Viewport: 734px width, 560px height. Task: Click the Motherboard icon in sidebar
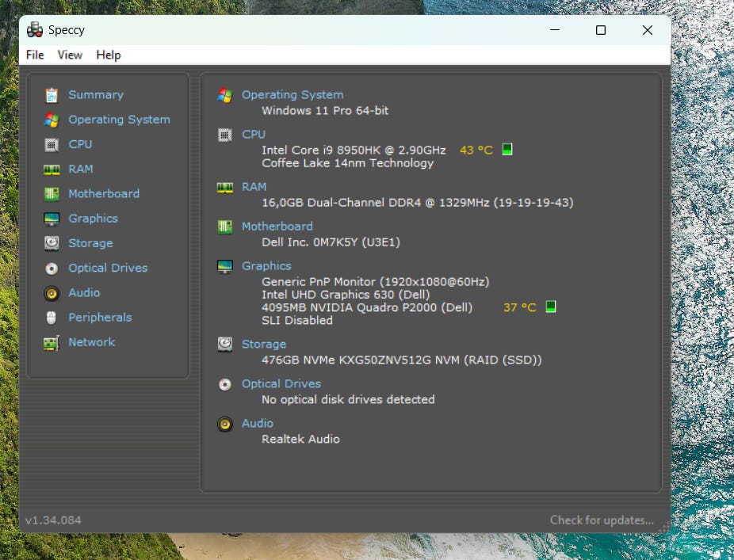[52, 194]
